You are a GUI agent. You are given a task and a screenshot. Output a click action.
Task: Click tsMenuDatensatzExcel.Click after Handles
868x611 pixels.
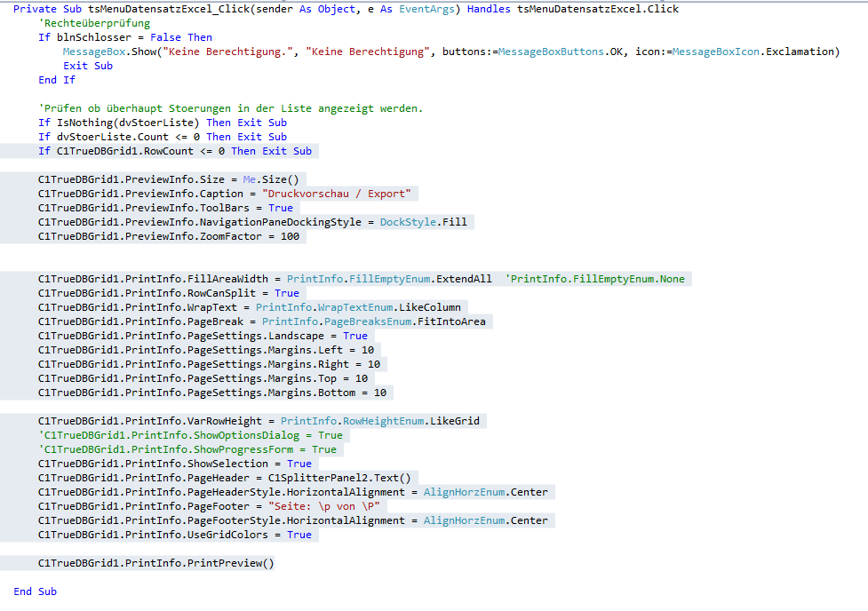[598, 9]
